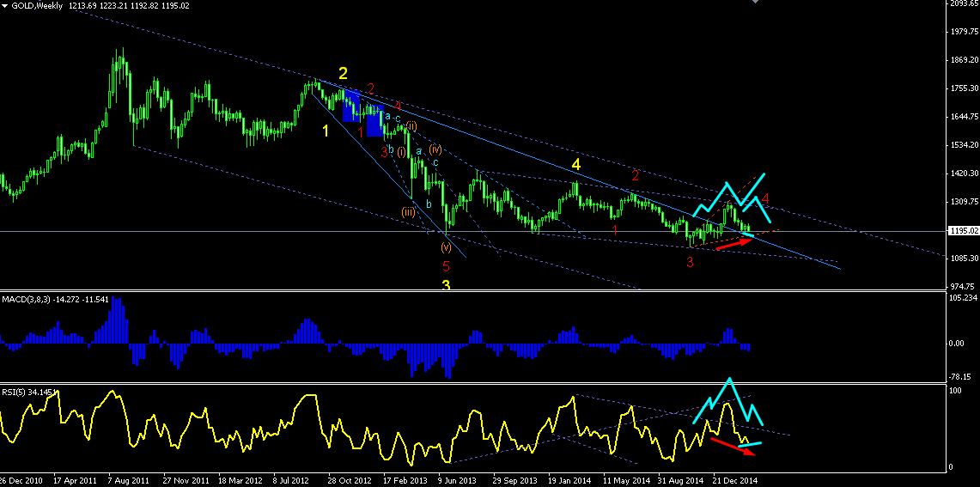Select the red wave label 5

click(x=447, y=267)
